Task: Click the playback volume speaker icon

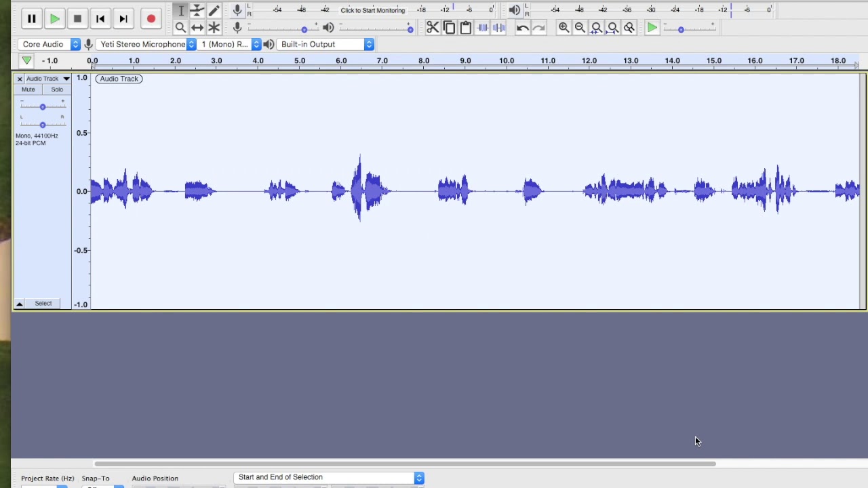Action: [x=328, y=28]
